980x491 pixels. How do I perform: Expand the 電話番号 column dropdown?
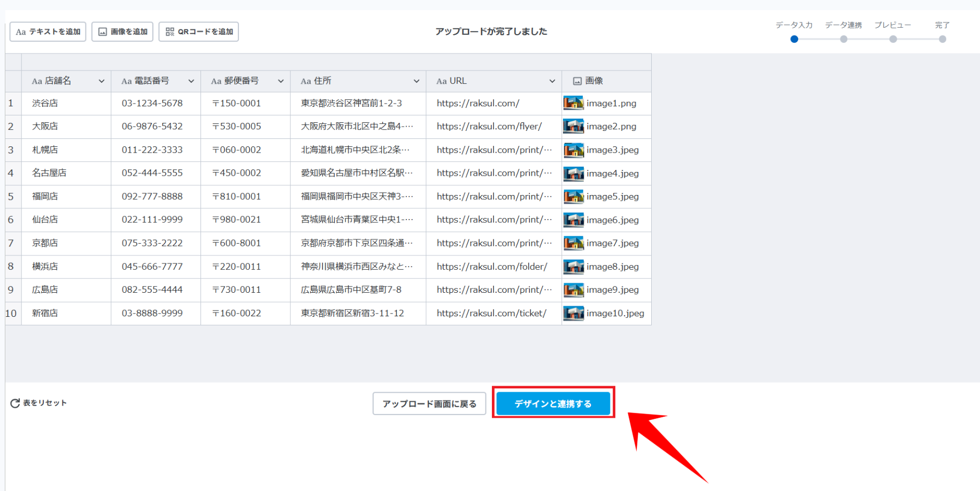coord(191,81)
